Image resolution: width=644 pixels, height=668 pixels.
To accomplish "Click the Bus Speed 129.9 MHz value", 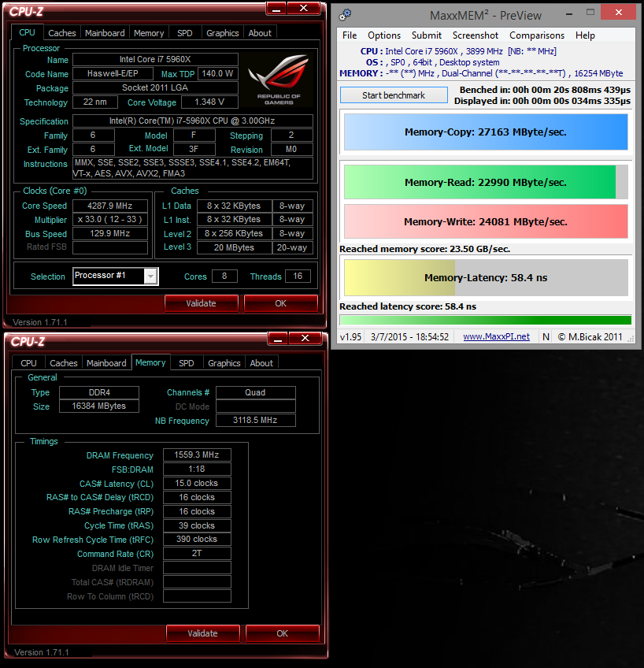I will [110, 233].
